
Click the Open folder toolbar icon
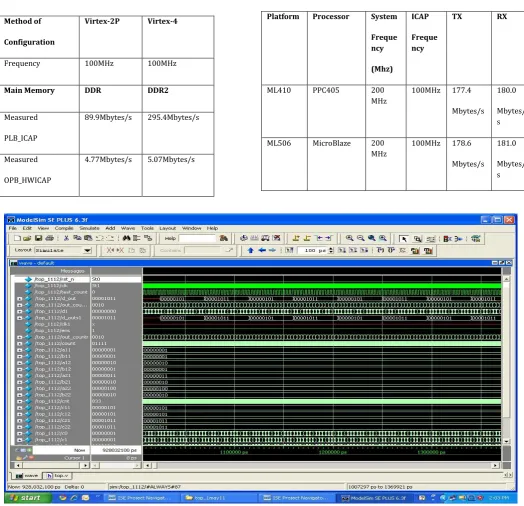click(27, 238)
